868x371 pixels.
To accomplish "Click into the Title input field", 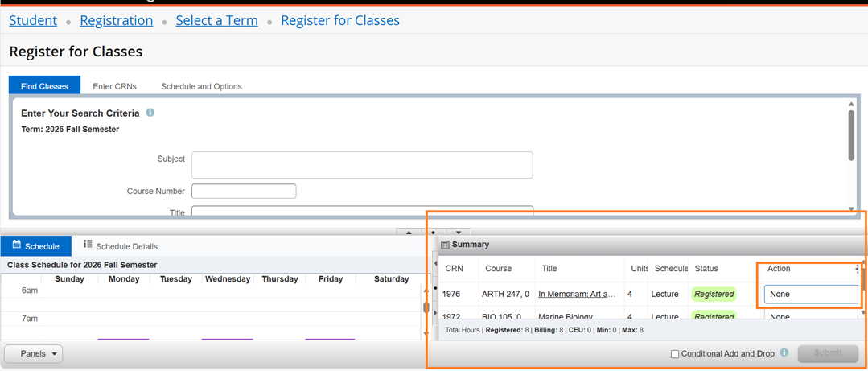I will (362, 210).
